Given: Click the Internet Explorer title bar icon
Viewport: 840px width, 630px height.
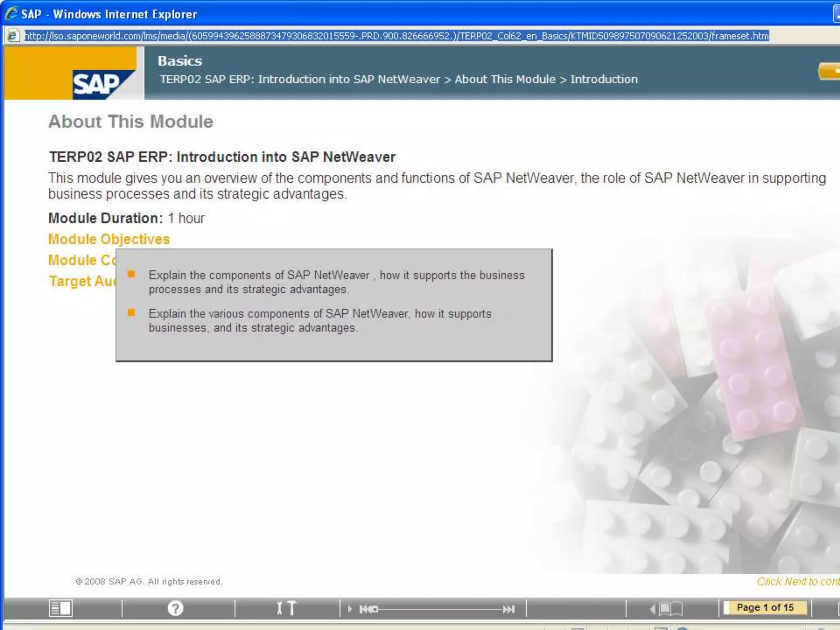Looking at the screenshot, I should pos(11,14).
